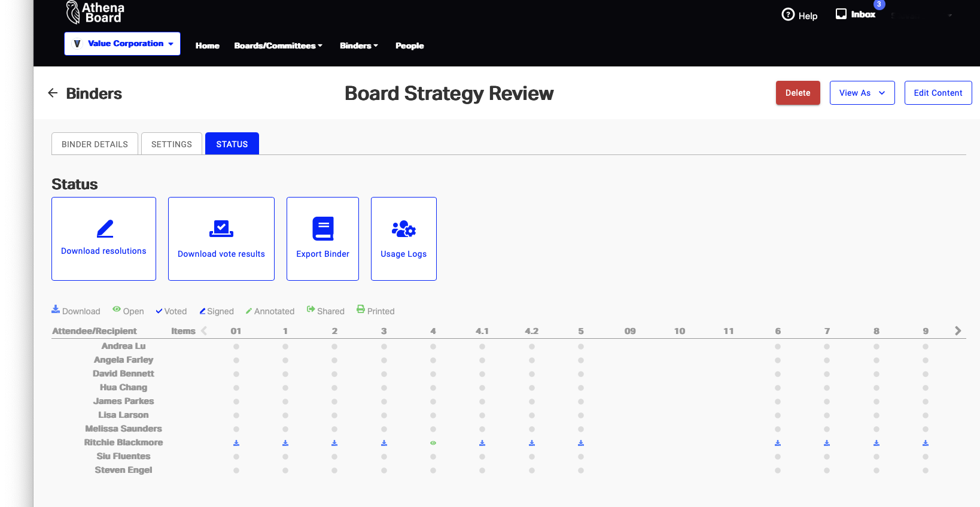Select attendee name David Bennett
The height and width of the screenshot is (507, 980).
click(x=123, y=374)
